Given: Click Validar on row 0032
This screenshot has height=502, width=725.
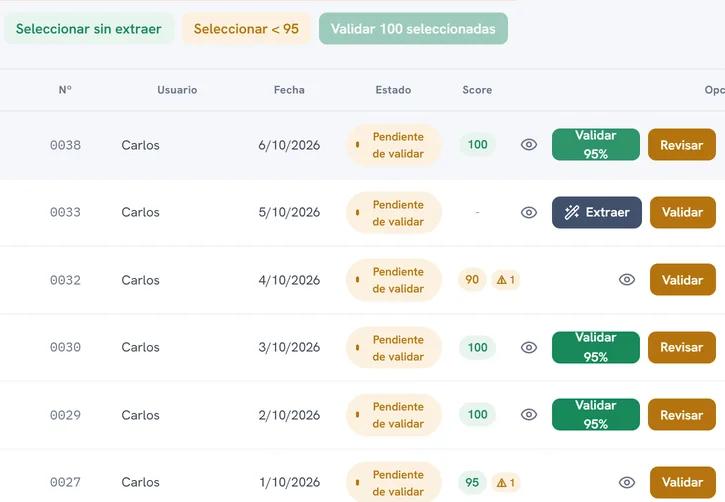Looking at the screenshot, I should point(682,280).
